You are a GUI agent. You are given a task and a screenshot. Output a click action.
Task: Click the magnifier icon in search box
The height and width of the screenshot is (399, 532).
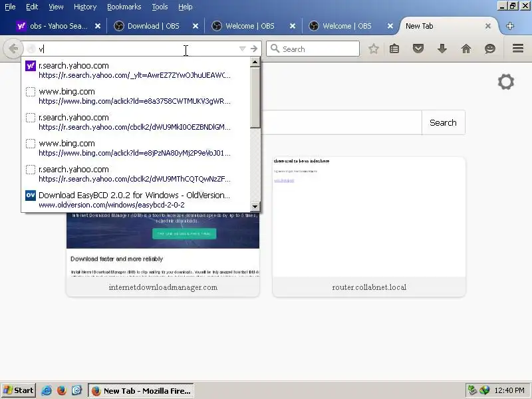coord(275,49)
